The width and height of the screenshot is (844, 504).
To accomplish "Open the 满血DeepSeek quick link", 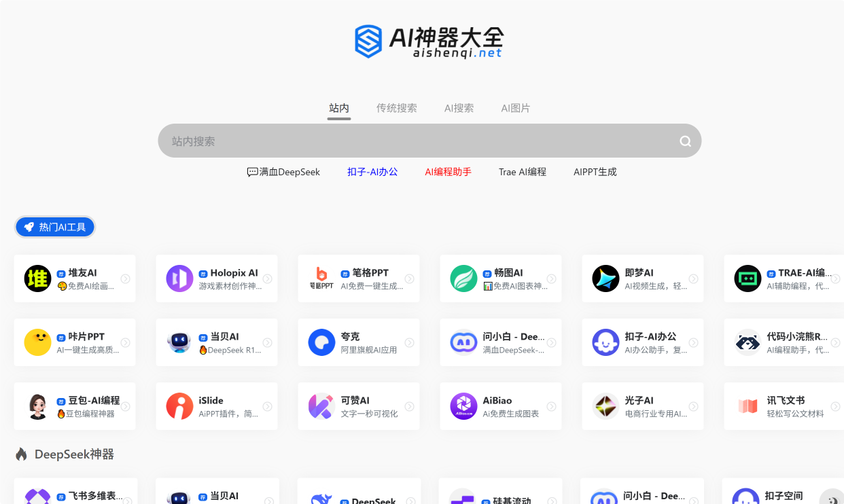I will coord(283,172).
